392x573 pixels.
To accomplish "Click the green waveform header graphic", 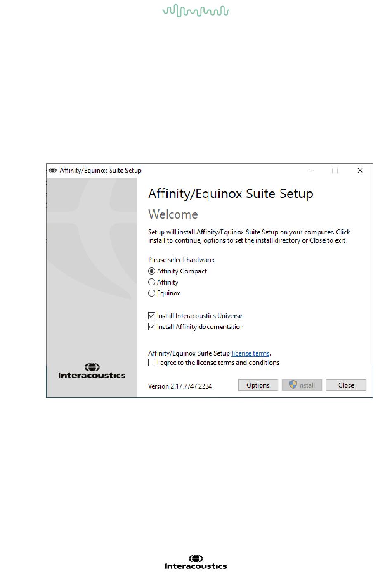I will point(196,11).
